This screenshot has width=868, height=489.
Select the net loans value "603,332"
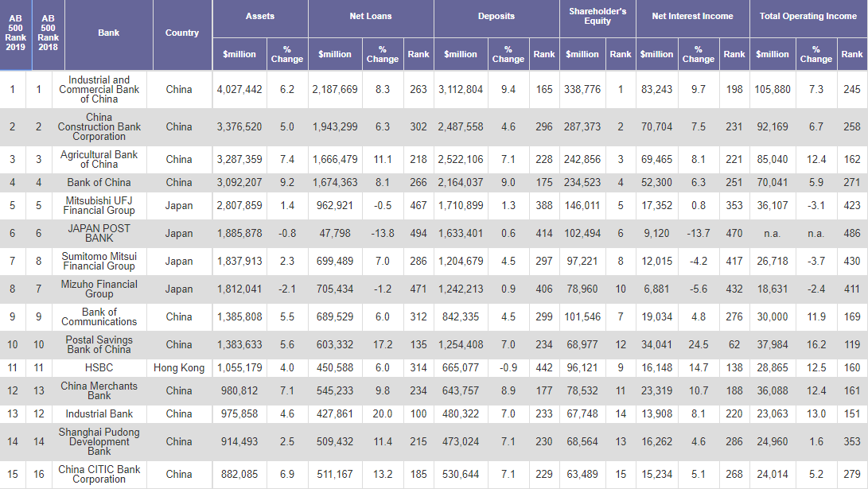(x=335, y=344)
